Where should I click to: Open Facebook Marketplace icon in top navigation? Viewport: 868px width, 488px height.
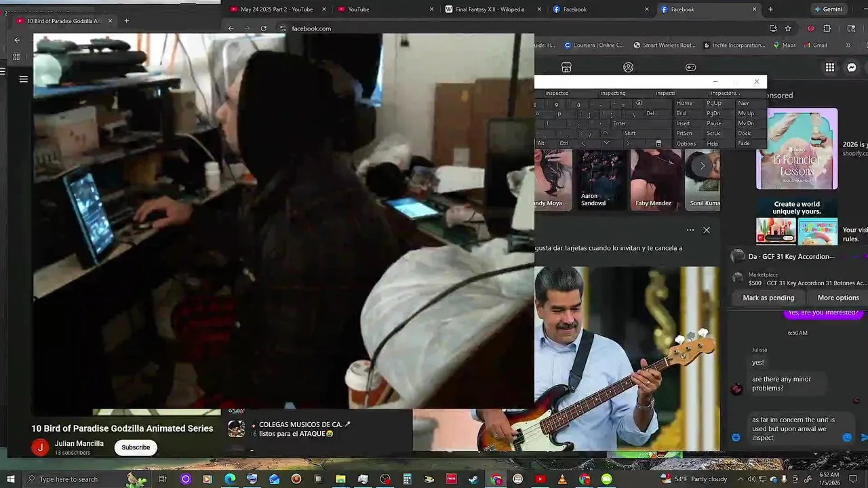(566, 67)
